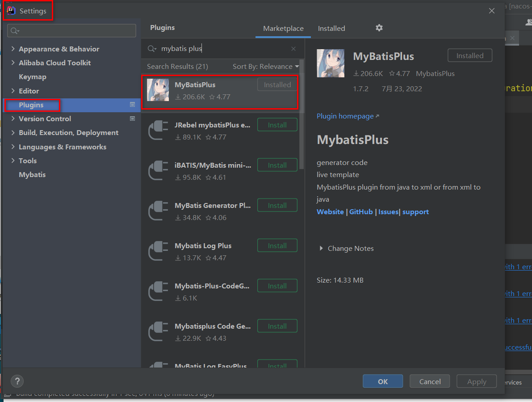Screen dimensions: 532x402
Task: Click 'Search Results (21)' label
Action: pos(177,67)
